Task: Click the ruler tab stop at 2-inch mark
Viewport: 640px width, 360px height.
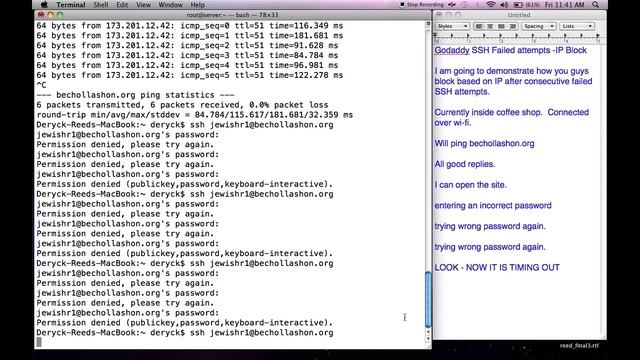Action: click(500, 36)
